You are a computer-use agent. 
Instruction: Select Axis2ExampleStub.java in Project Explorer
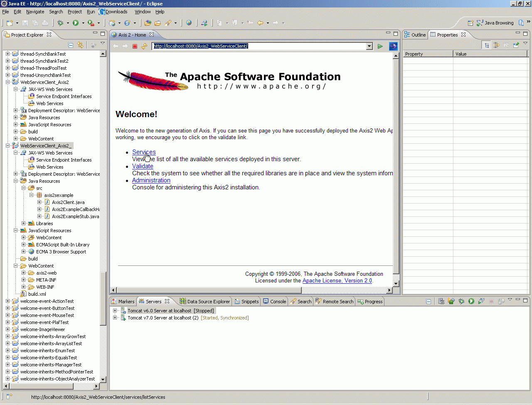(x=75, y=216)
